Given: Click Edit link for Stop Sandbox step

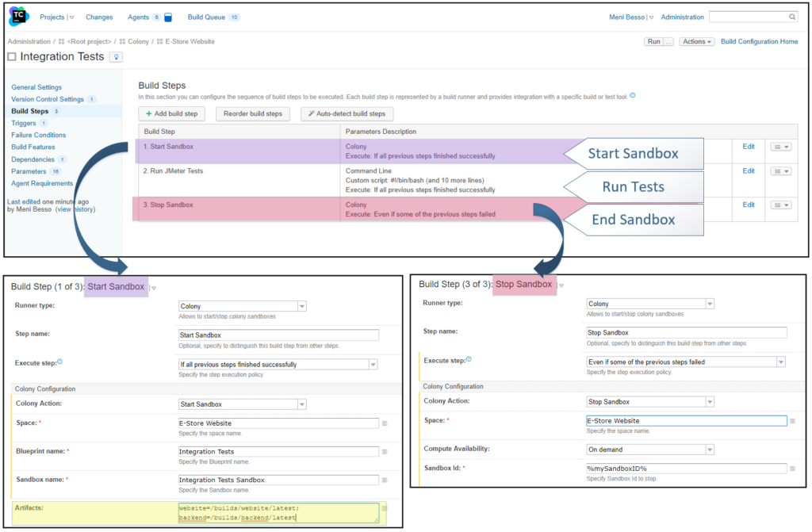Looking at the screenshot, I should [749, 205].
